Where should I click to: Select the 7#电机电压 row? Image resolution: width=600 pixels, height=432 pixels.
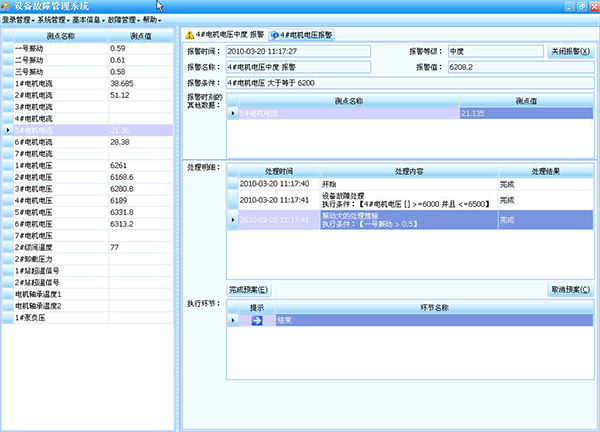(x=88, y=236)
